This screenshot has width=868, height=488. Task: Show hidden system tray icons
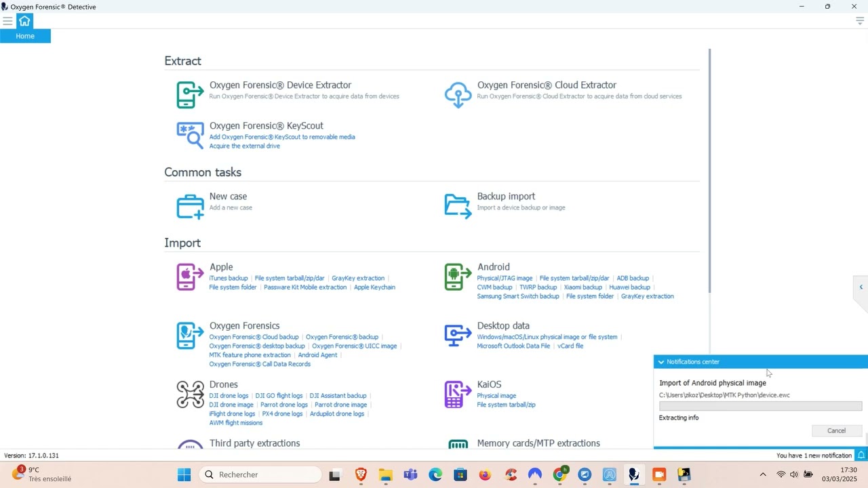(x=763, y=474)
